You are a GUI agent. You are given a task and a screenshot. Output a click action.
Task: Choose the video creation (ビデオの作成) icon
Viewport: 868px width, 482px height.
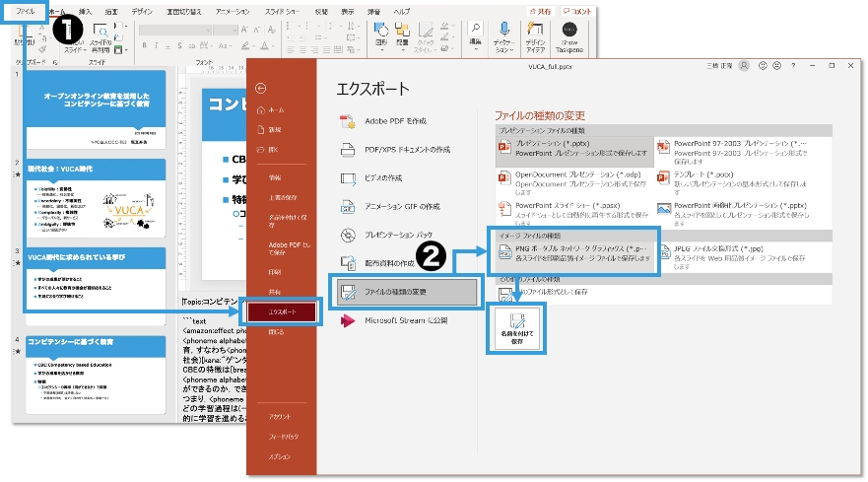point(346,178)
